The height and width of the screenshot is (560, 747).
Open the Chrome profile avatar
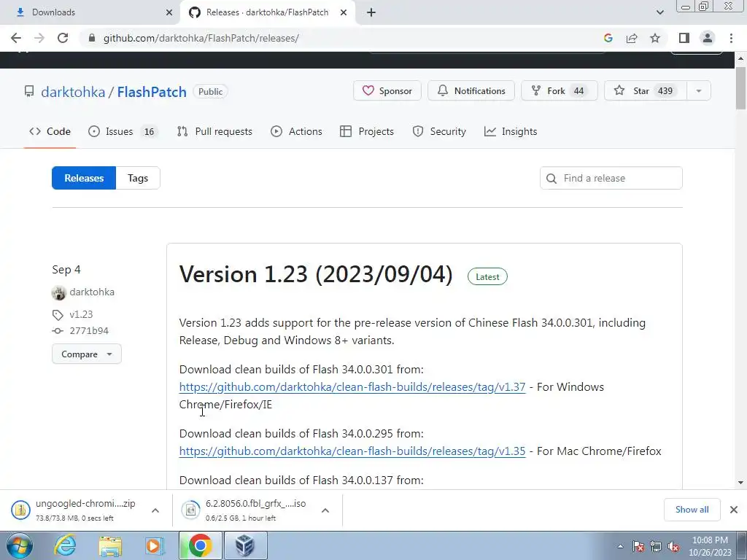(708, 38)
